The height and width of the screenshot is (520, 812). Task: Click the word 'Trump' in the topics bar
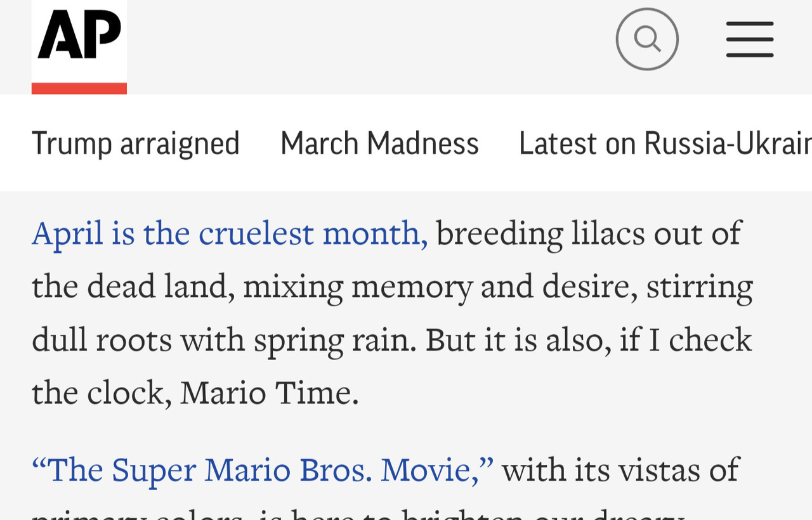[72, 143]
